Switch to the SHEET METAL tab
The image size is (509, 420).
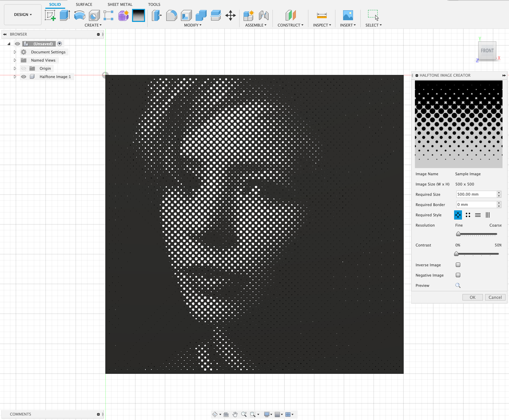120,4
